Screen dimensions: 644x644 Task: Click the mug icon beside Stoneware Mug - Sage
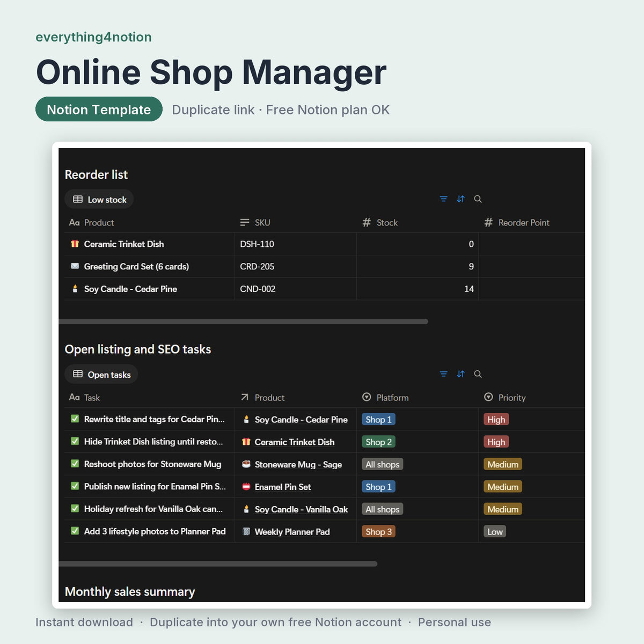tap(246, 464)
